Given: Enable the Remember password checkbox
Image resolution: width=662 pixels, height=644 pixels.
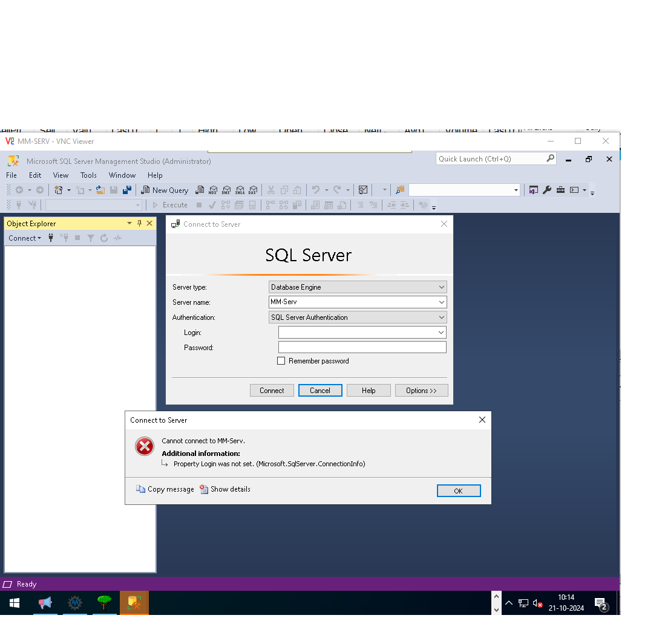Looking at the screenshot, I should pos(281,361).
